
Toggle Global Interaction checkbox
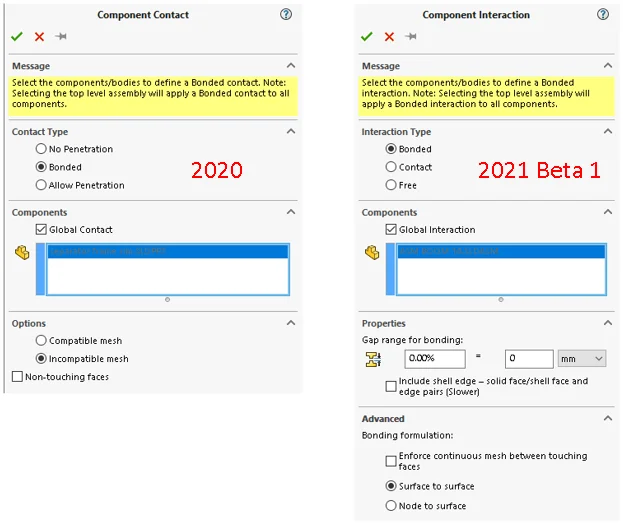tap(391, 230)
